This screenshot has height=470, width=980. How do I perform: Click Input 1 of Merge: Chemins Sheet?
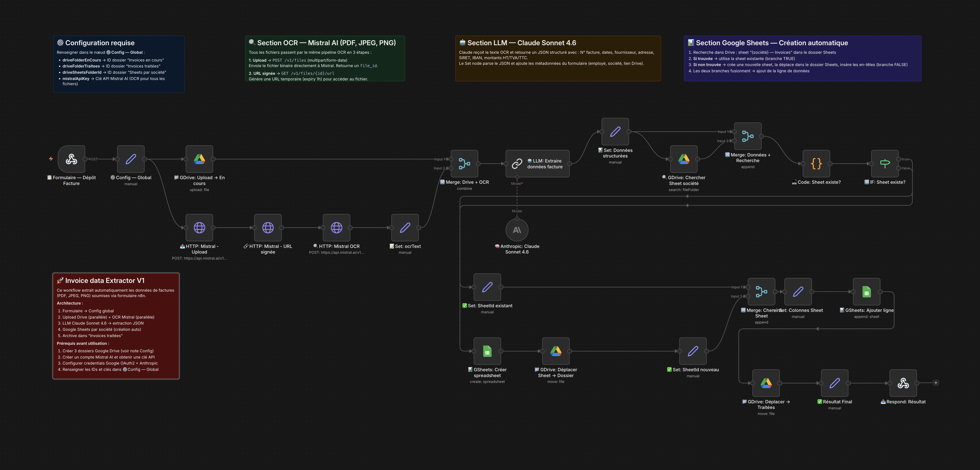748,287
